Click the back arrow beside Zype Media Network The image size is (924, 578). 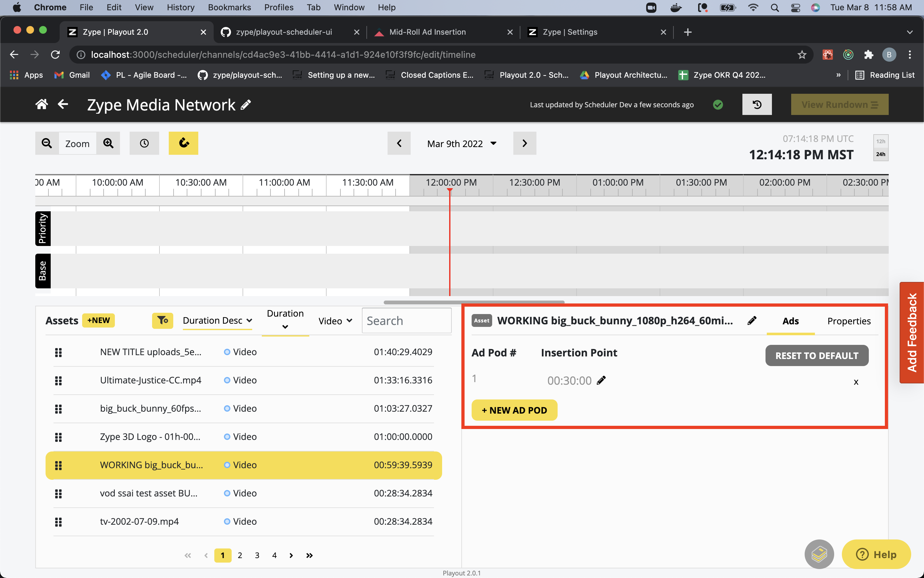[63, 104]
